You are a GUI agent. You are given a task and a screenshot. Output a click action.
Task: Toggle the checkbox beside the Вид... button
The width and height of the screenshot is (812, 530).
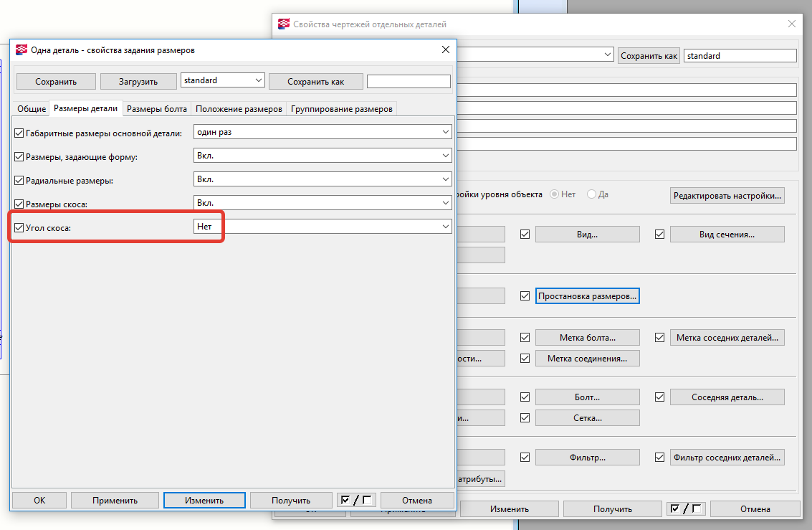click(525, 235)
